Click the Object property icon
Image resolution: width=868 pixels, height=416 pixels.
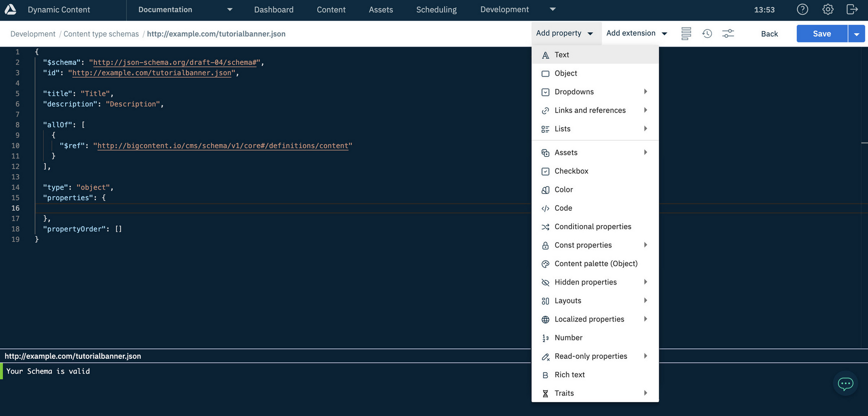pos(545,73)
